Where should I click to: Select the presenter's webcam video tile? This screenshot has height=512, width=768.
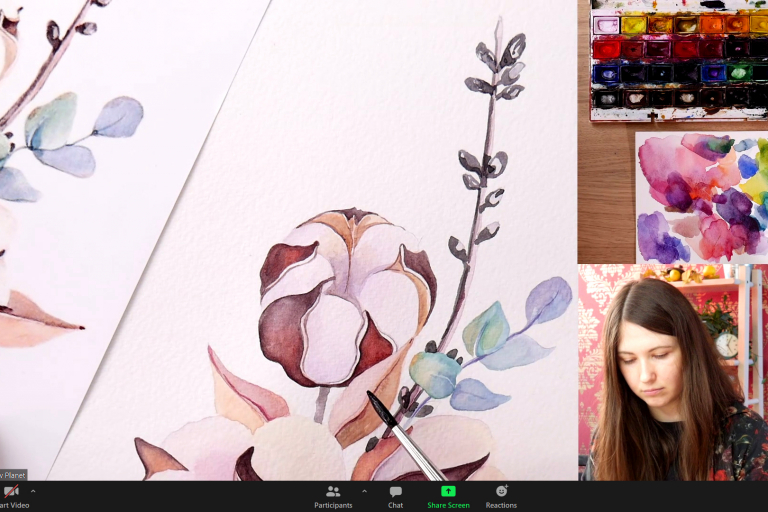click(672, 372)
